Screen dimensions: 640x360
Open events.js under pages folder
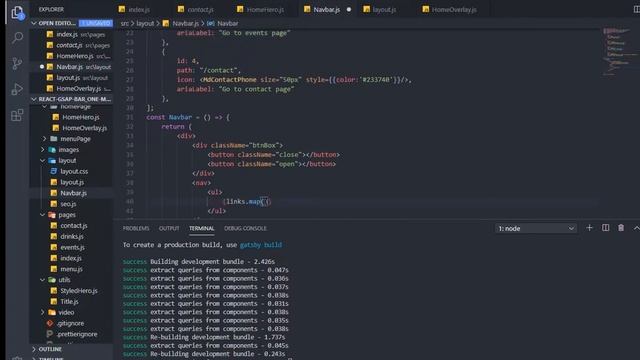coord(71,247)
